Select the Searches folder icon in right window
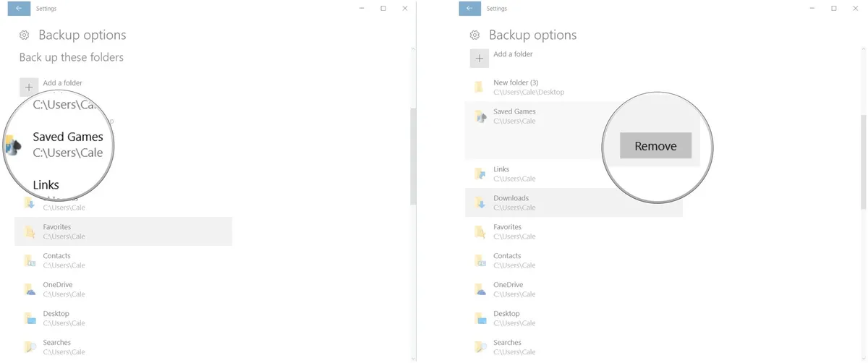 tap(480, 347)
